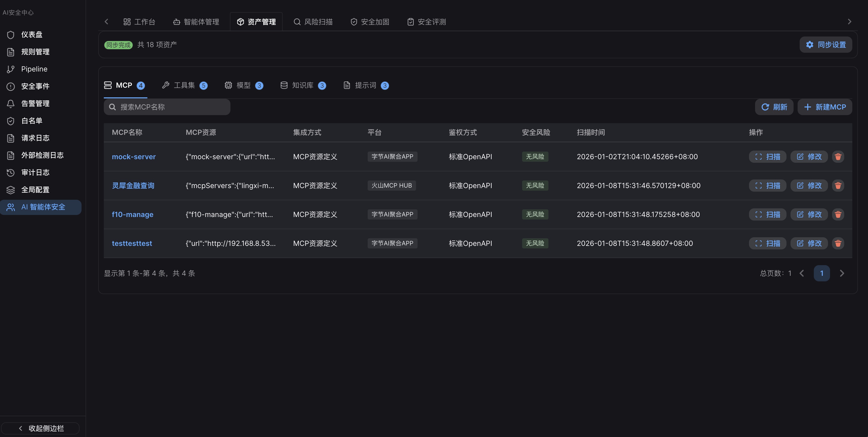Open the mock-server MCP link
Screen dimensions: 868x437
(134, 156)
